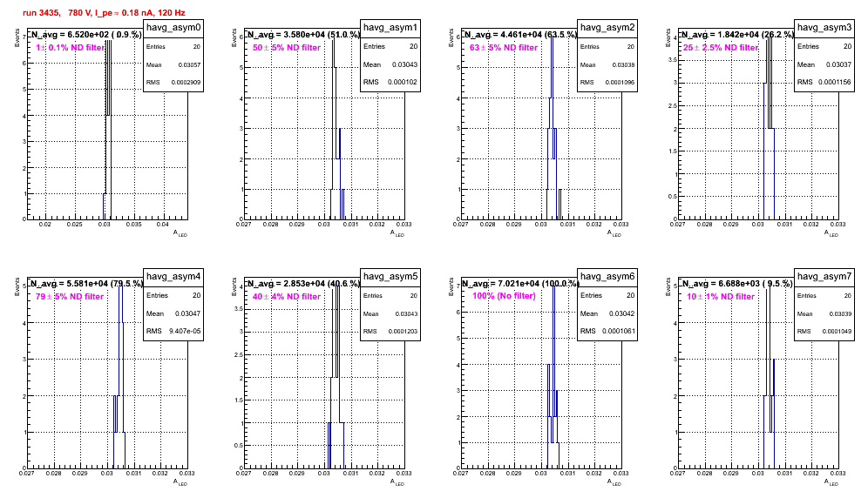Screen dimensions: 868x498
Task: Select the 'N_avg = 2.853e+04 (40.6.%)' label
Action: pos(303,283)
